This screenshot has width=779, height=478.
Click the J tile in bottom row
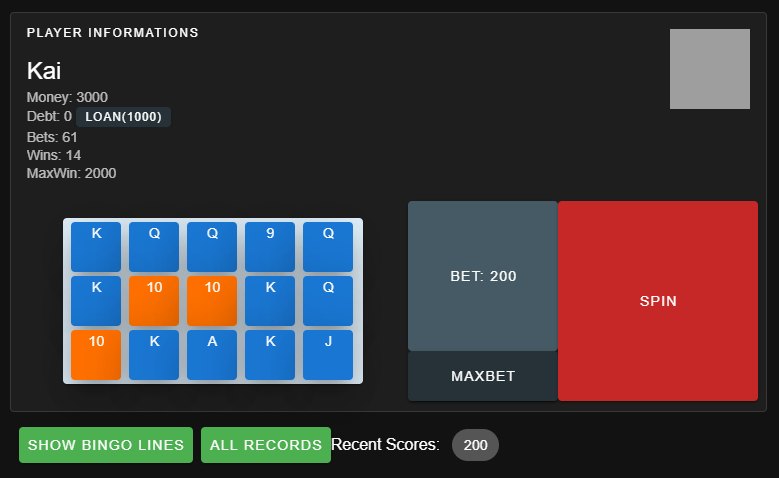click(328, 355)
